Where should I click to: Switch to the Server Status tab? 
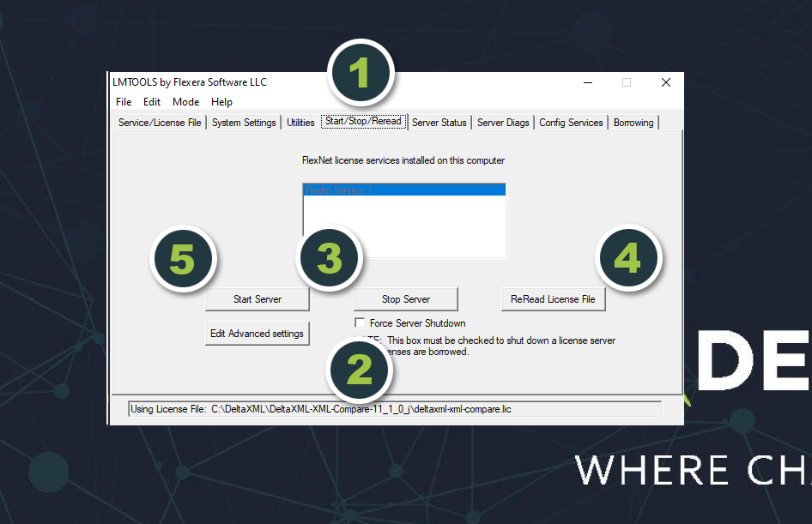click(x=439, y=123)
